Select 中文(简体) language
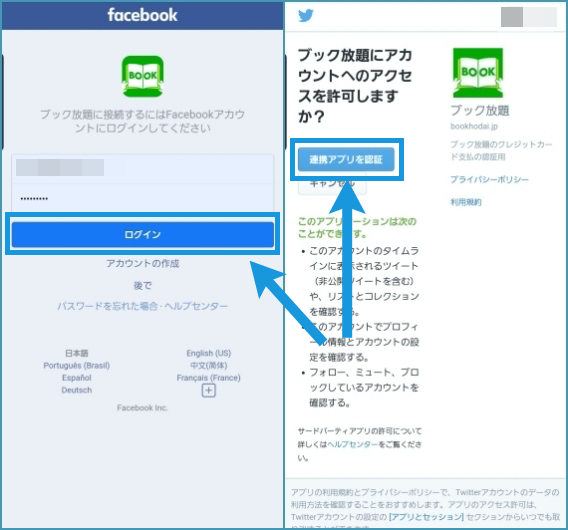Viewport: 568px width, 530px height. click(209, 366)
